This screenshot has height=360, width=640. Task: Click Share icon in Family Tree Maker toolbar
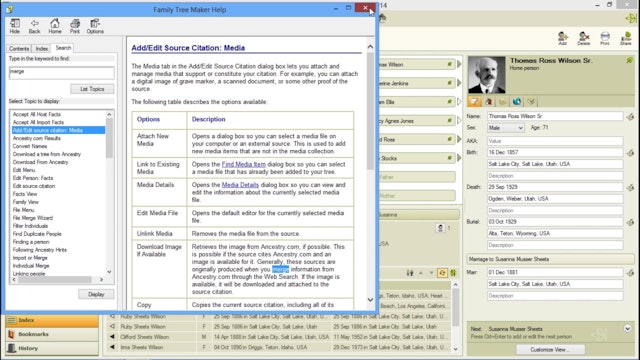tap(626, 38)
